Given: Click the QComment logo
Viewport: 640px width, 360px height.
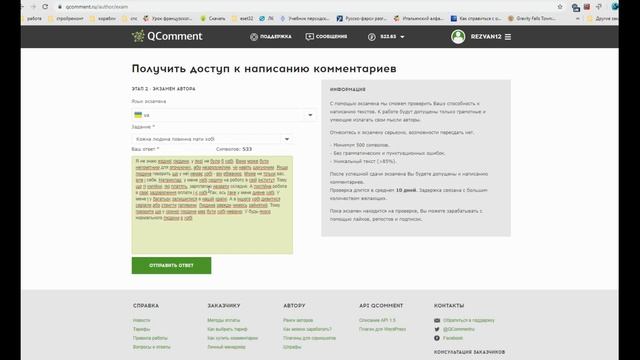Looking at the screenshot, I should 167,36.
